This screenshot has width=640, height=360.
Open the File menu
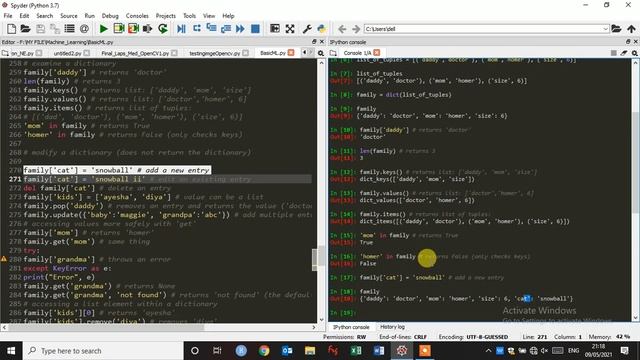click(x=8, y=16)
